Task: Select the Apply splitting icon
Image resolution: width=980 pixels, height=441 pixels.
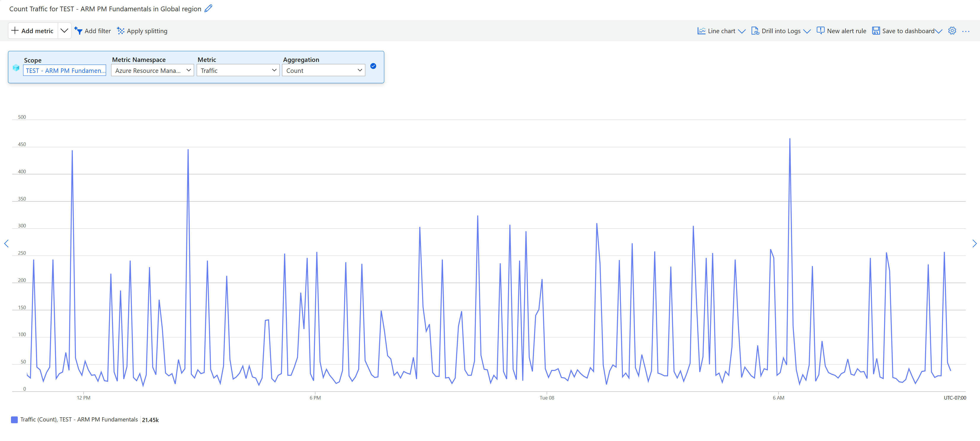Action: [x=120, y=31]
